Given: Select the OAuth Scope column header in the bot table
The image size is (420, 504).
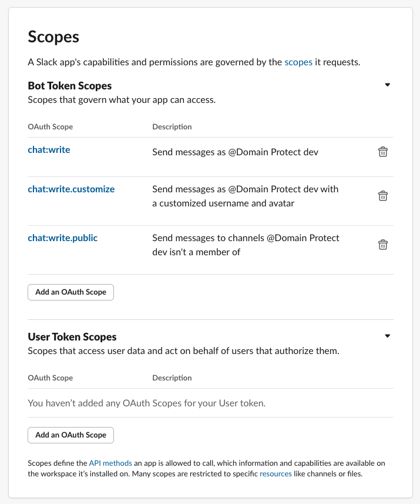Looking at the screenshot, I should 51,126.
